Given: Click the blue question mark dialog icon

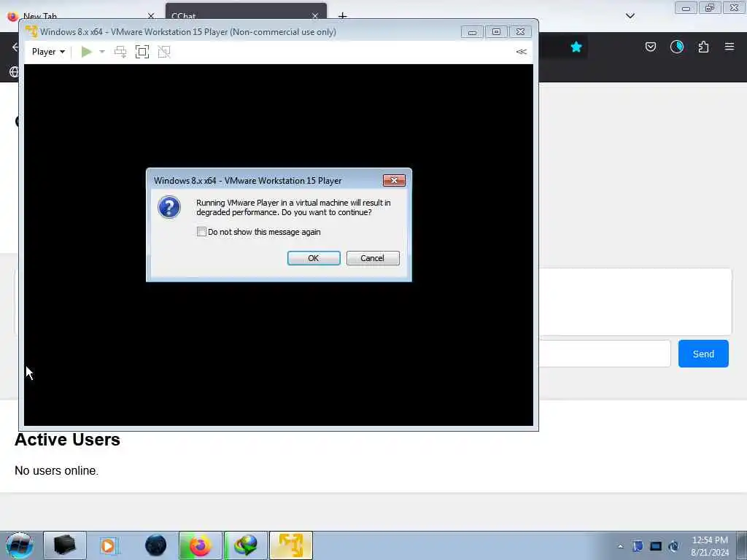Looking at the screenshot, I should click(x=169, y=207).
